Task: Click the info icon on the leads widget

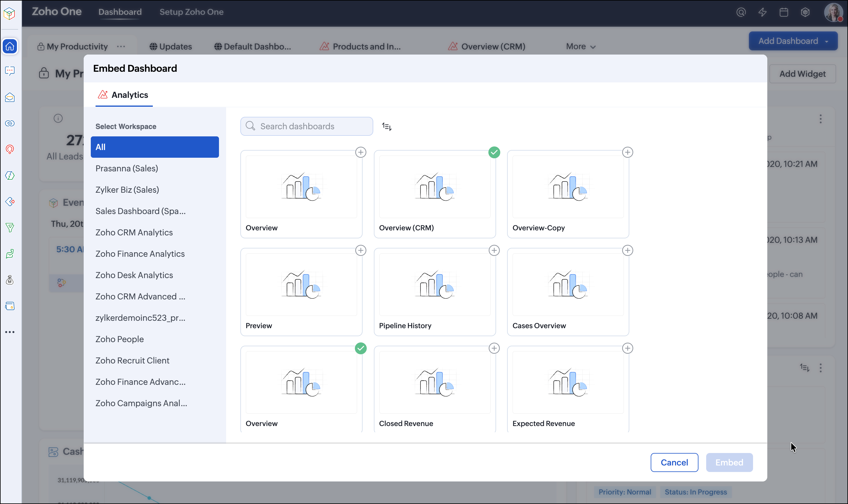Action: pyautogui.click(x=58, y=118)
